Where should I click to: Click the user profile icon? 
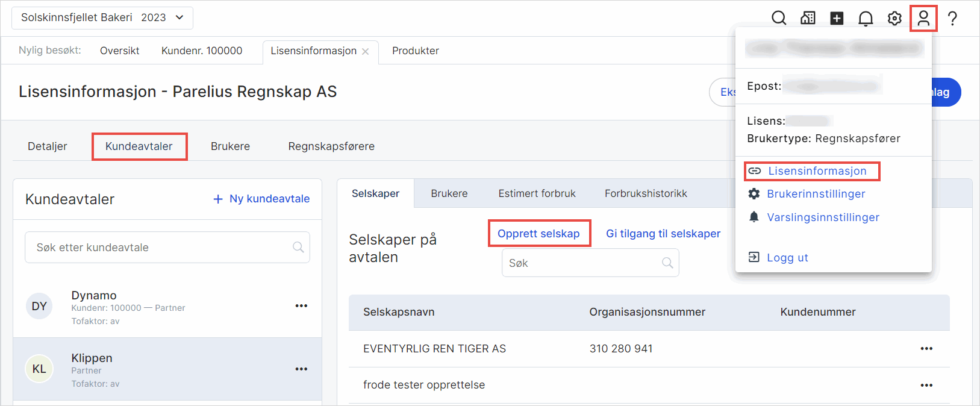923,18
